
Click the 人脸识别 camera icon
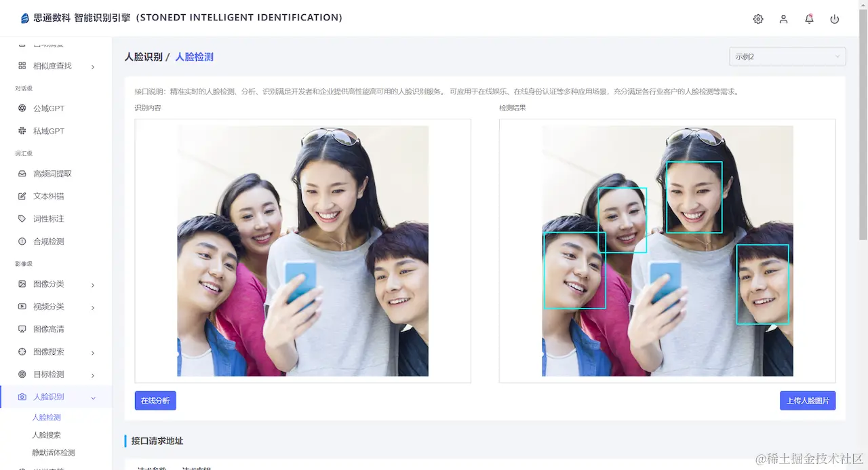pyautogui.click(x=22, y=397)
